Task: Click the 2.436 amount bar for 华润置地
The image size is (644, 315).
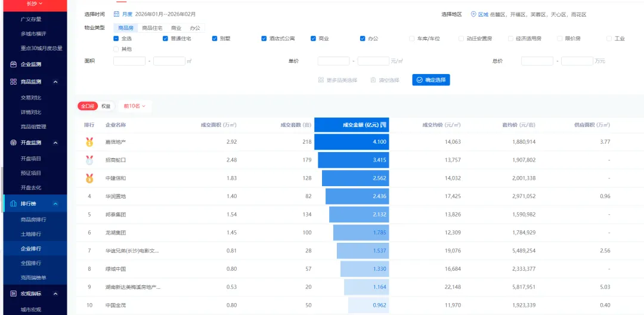Action: point(357,196)
